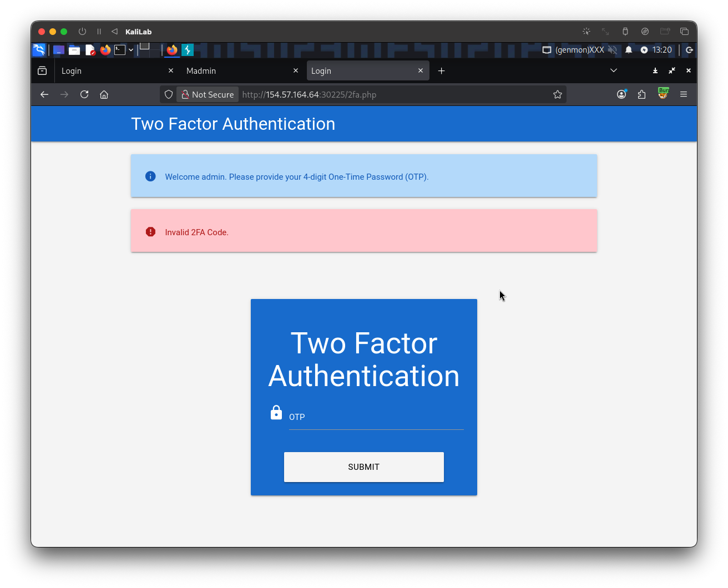Image resolution: width=728 pixels, height=588 pixels.
Task: Pause the KaliLab virtual machine
Action: click(99, 32)
